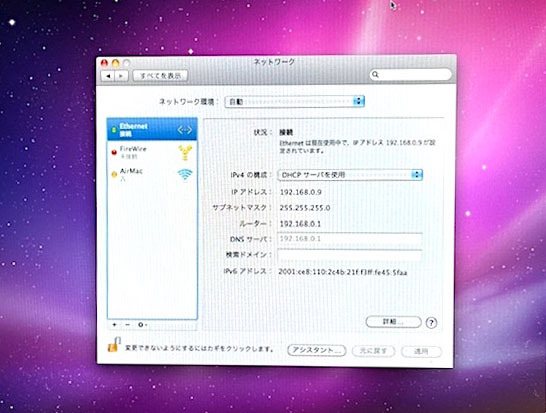Click the Ethernet arrows icon

tap(185, 130)
